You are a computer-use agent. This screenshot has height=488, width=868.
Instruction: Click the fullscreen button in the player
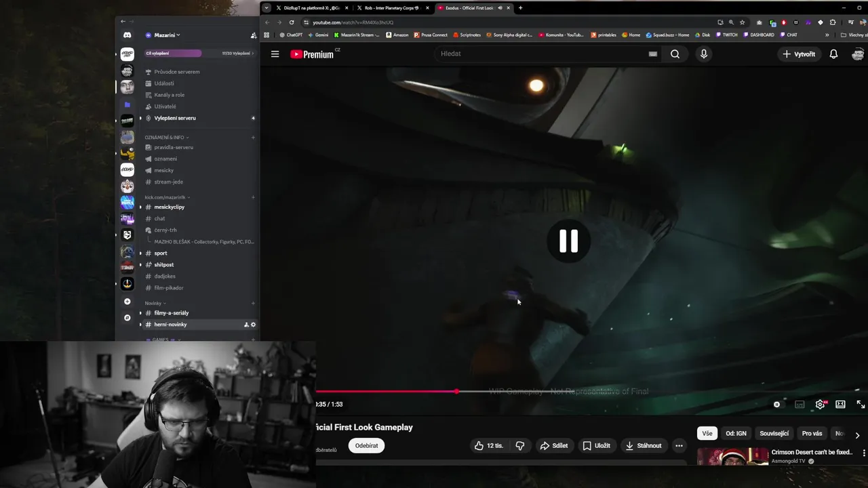(x=861, y=405)
